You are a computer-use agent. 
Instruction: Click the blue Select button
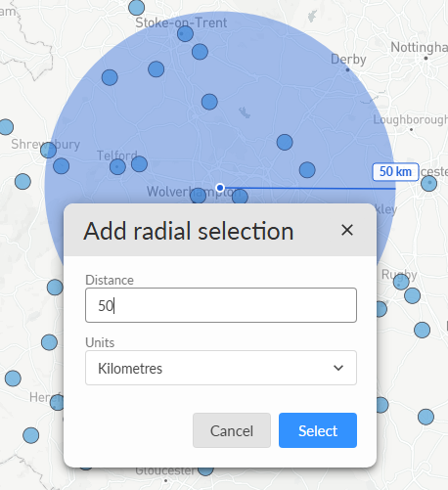[x=318, y=430]
